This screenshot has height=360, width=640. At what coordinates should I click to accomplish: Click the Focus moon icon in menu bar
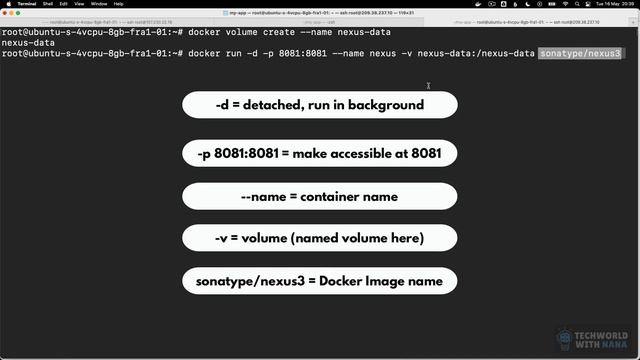tap(527, 4)
